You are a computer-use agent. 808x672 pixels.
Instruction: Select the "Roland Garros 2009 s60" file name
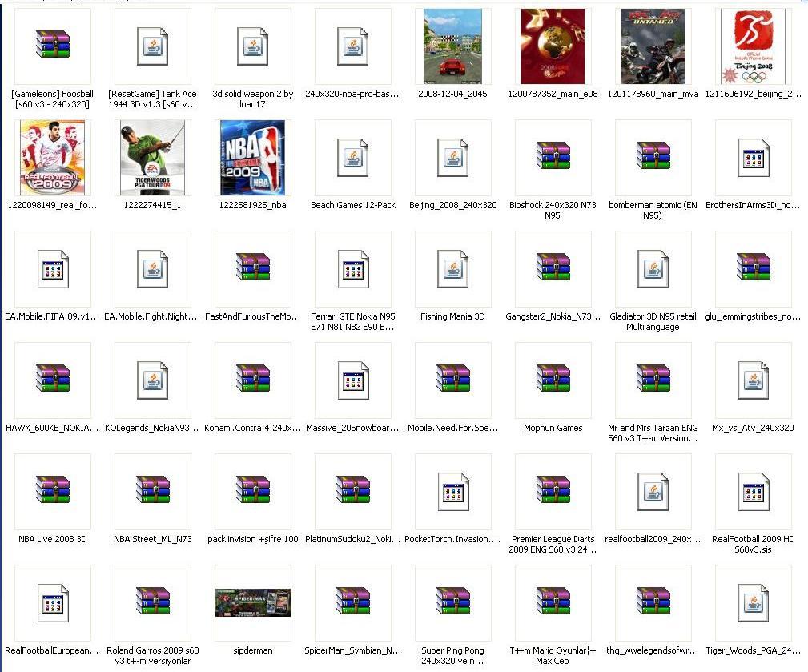tap(152, 655)
